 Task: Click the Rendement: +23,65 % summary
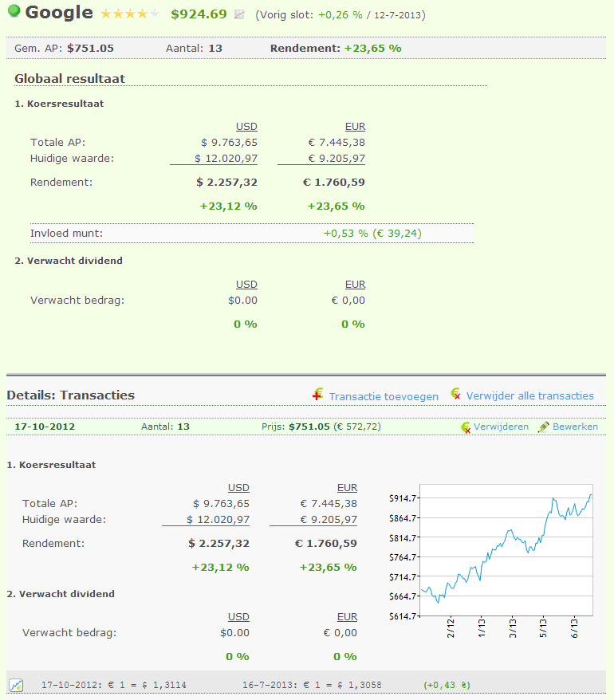[336, 48]
